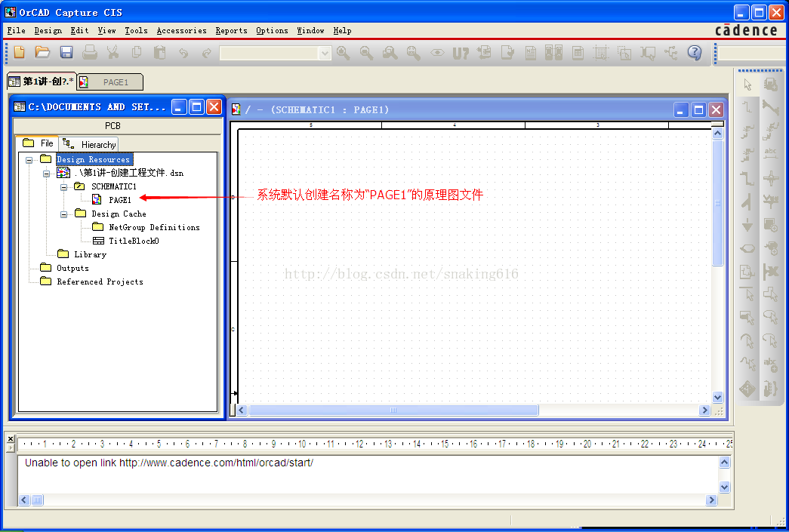The width and height of the screenshot is (789, 532).
Task: Close the session log pane X button
Action: click(x=11, y=439)
